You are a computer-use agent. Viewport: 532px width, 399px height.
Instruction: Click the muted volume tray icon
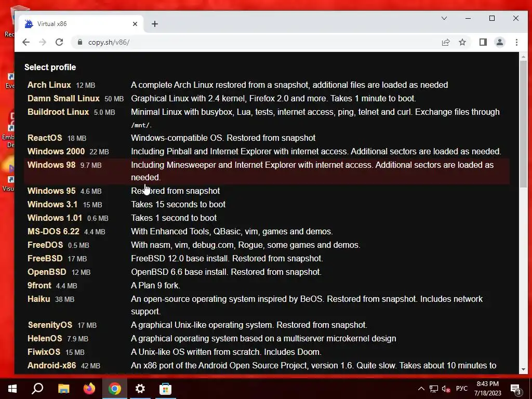click(446, 389)
